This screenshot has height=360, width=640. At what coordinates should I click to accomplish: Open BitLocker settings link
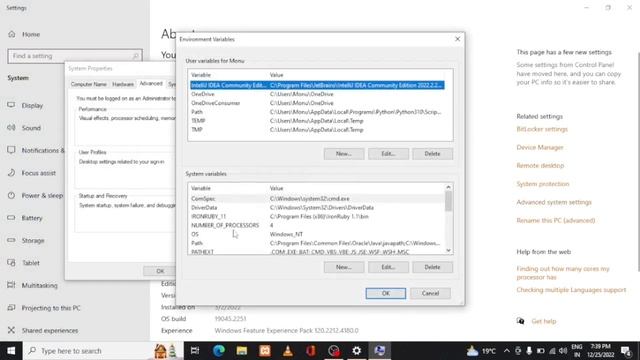point(542,129)
